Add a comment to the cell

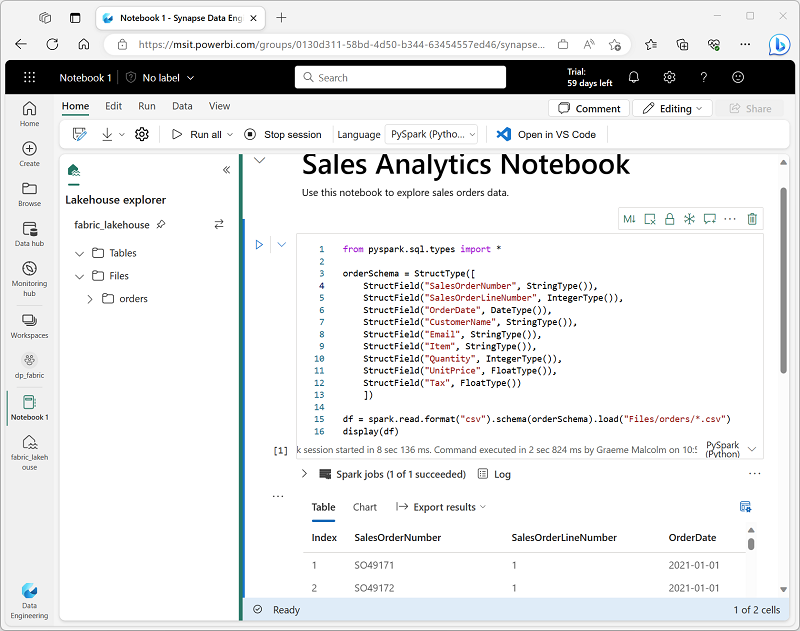[712, 218]
